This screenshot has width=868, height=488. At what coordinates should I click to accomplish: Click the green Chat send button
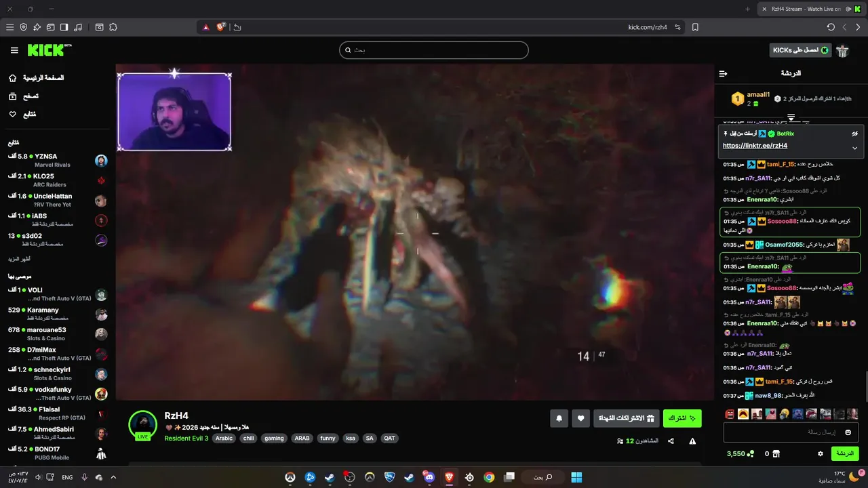coord(845,453)
